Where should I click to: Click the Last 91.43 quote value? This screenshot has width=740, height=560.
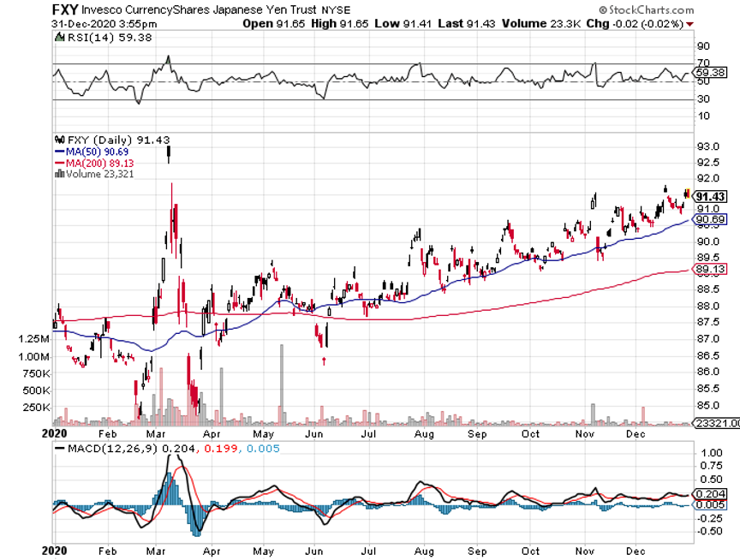(466, 24)
